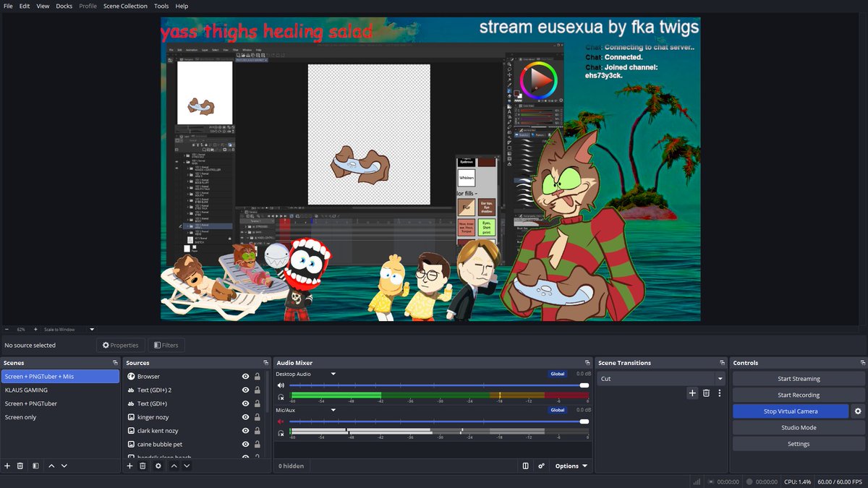Hide the caine bubble pet source
This screenshot has height=488, width=868.
point(246,445)
